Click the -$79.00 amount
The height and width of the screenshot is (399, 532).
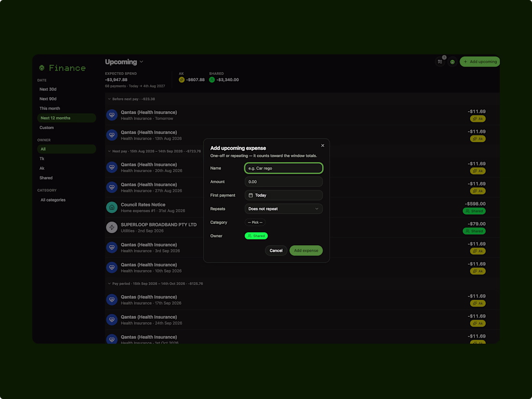[x=476, y=223]
